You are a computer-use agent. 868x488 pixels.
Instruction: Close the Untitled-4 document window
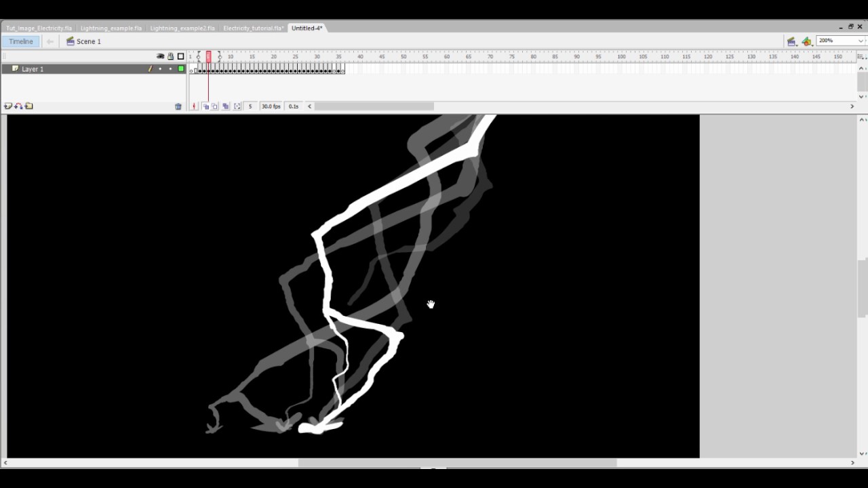(x=861, y=27)
